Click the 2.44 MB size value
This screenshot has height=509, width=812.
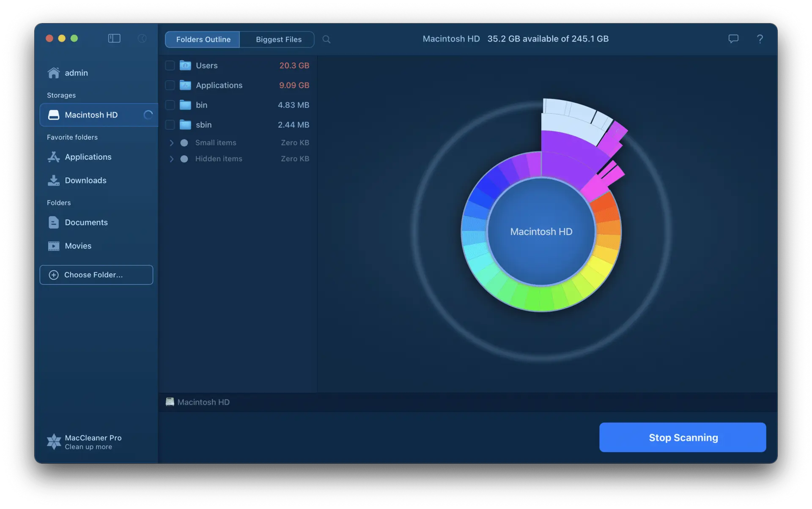(294, 125)
